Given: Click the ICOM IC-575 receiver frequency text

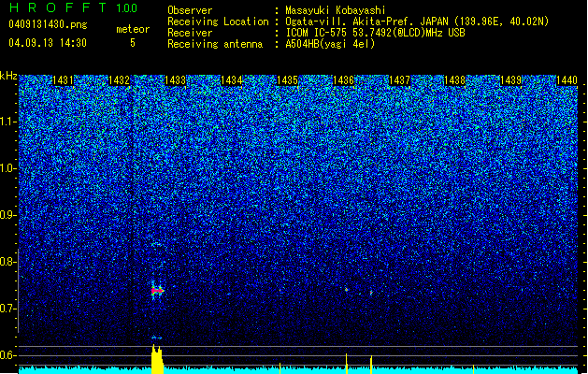Looking at the screenshot, I should tap(375, 33).
